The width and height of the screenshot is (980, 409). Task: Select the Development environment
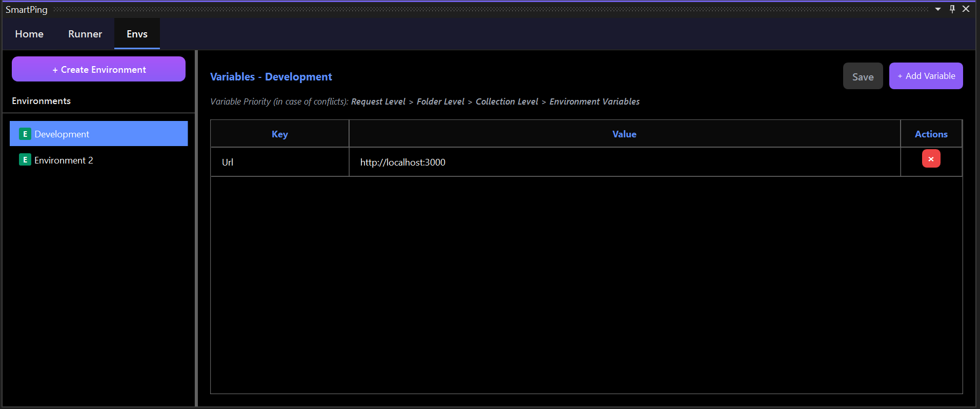click(x=98, y=134)
